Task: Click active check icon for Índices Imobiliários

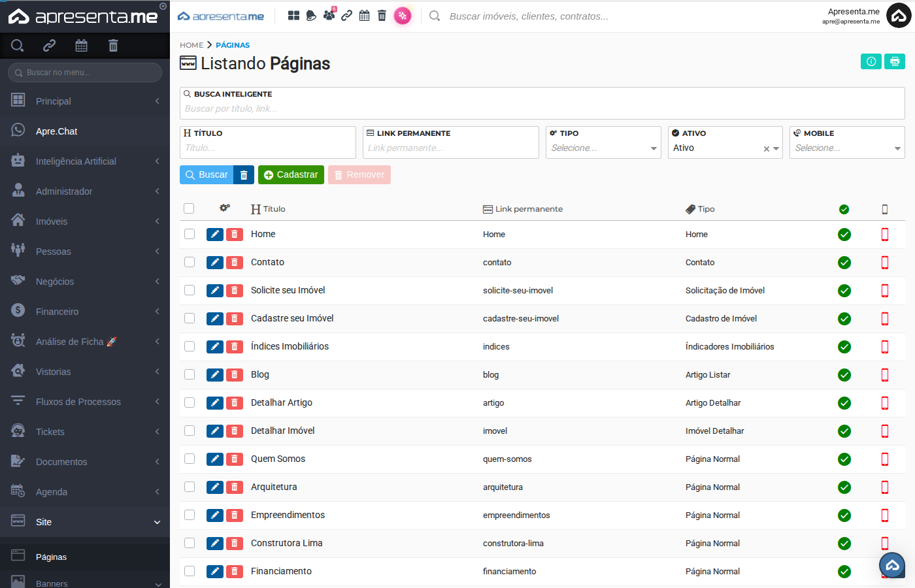Action: [844, 347]
